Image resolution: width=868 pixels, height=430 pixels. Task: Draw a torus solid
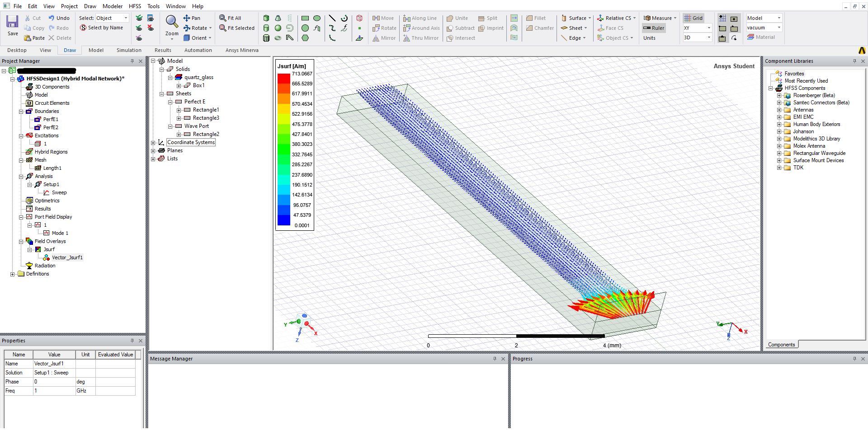point(278,38)
